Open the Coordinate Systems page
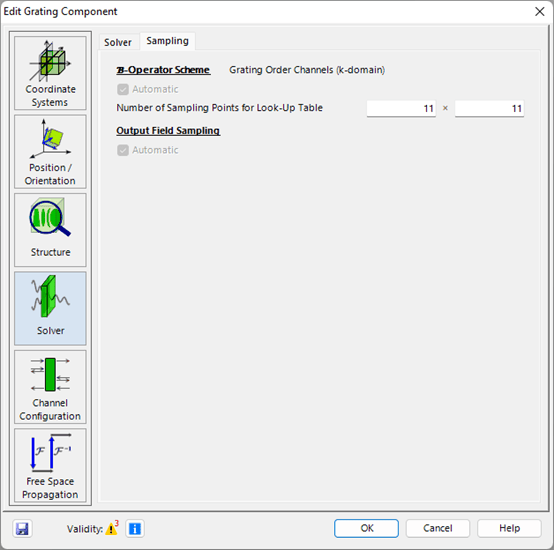The width and height of the screenshot is (554, 550). tap(50, 73)
